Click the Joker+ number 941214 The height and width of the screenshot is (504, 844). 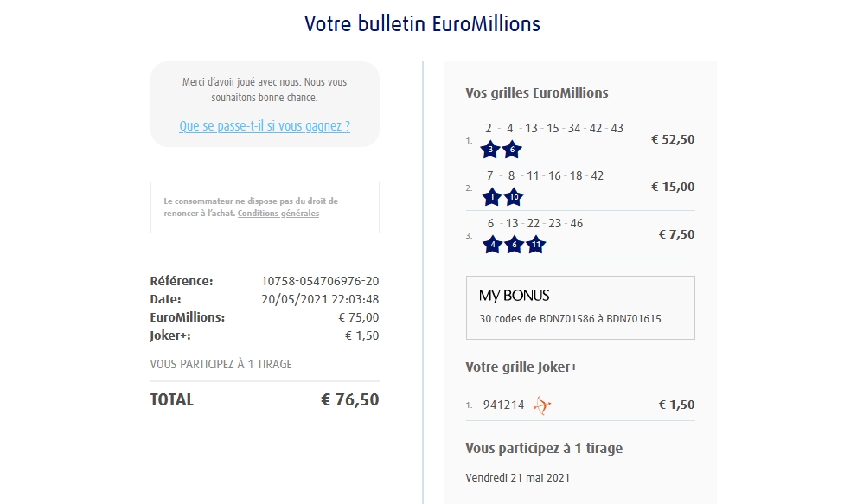[503, 405]
